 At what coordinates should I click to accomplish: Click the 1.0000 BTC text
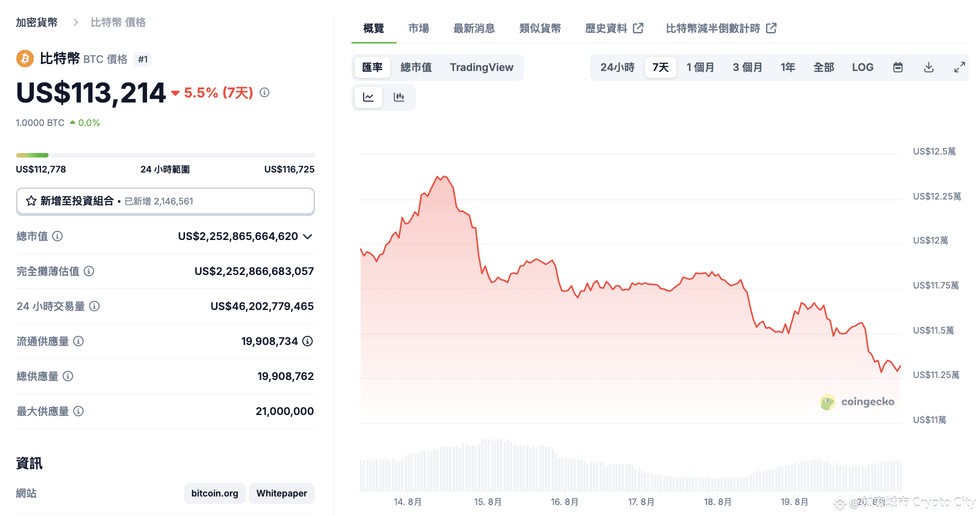(40, 123)
